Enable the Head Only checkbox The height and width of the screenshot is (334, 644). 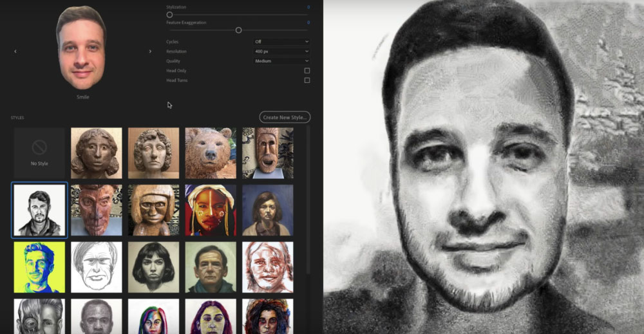point(307,71)
